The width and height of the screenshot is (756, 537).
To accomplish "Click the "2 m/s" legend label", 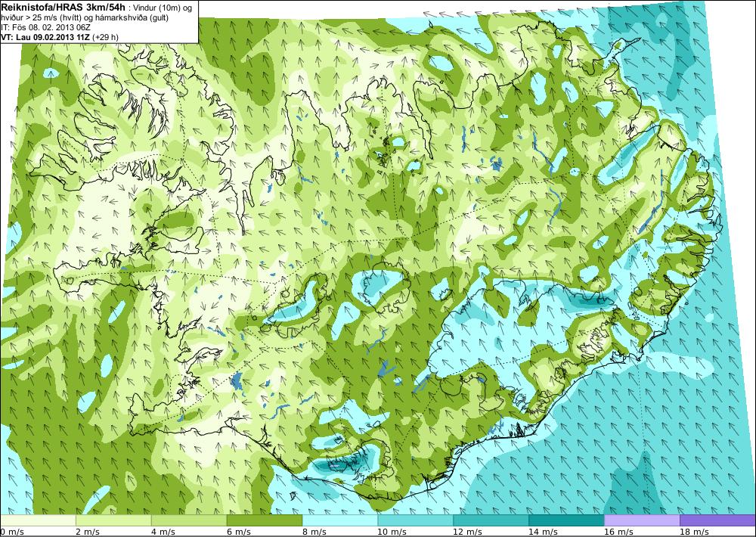I will tap(88, 532).
